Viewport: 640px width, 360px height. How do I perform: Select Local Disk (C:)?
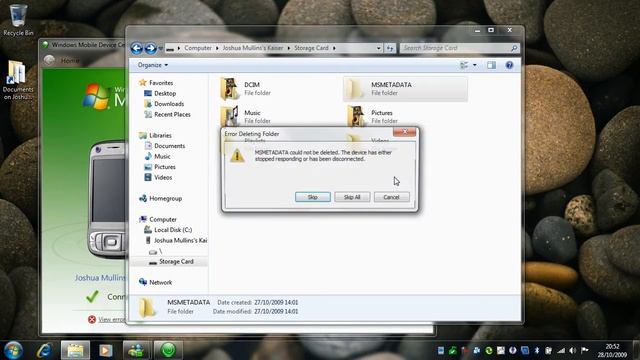[173, 230]
